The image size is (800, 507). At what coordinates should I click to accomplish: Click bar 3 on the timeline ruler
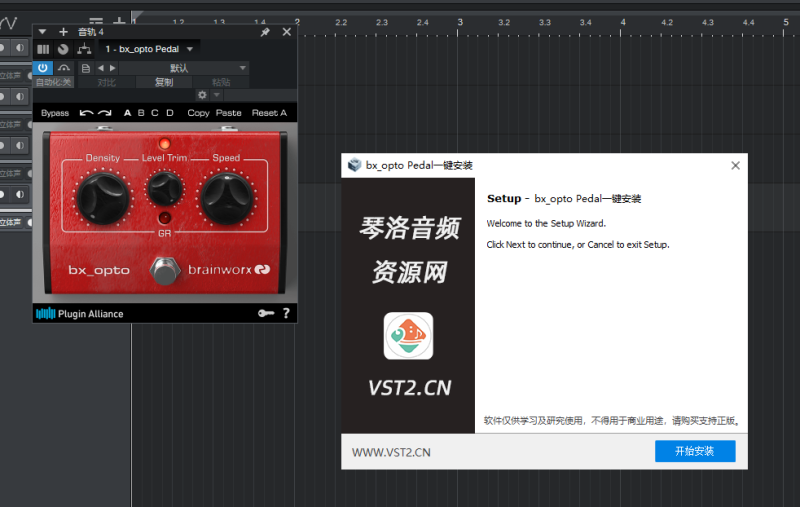(x=460, y=22)
